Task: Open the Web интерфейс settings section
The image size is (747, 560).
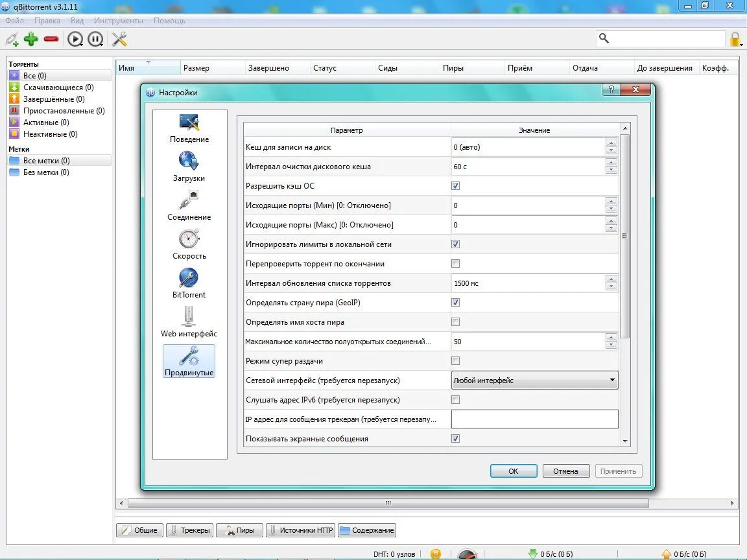Action: 189,322
